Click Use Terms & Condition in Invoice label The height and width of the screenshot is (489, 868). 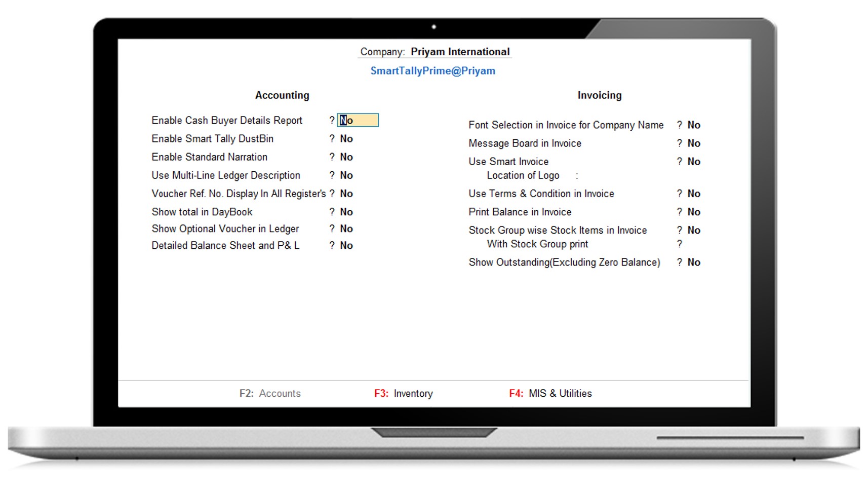(x=541, y=194)
